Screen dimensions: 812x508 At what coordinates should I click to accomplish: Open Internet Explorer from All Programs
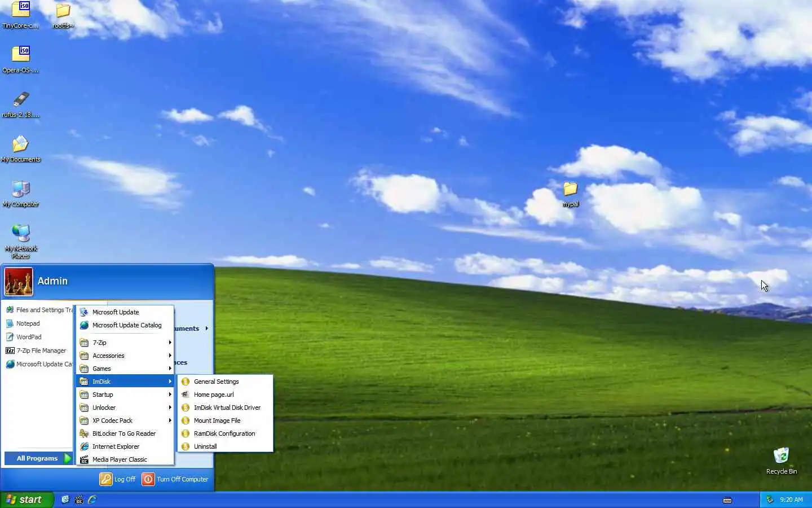125,446
